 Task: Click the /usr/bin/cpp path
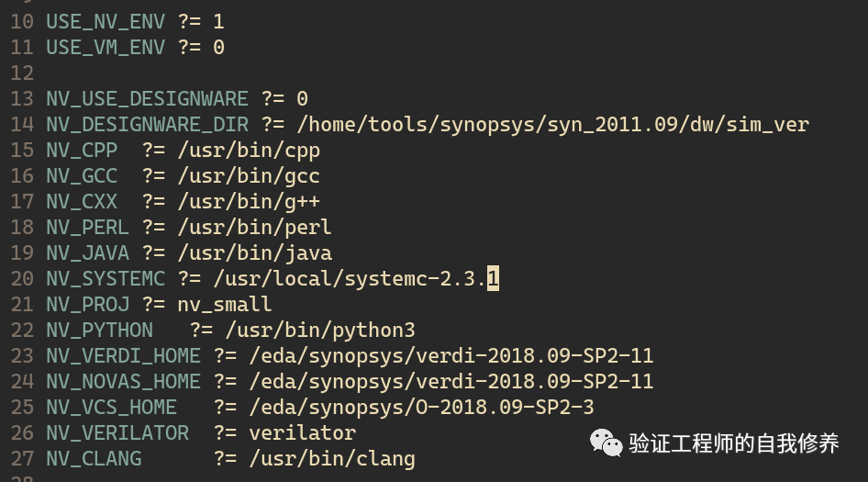249,151
